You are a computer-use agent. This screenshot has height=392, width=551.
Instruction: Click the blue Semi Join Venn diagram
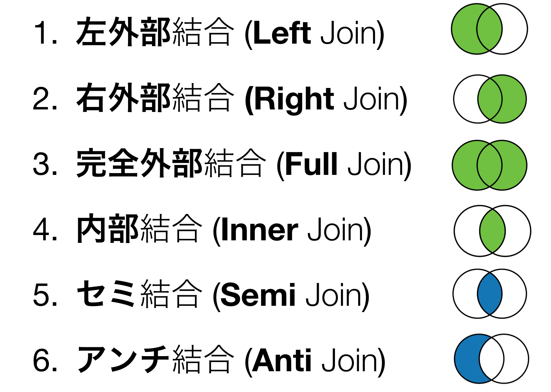(490, 294)
